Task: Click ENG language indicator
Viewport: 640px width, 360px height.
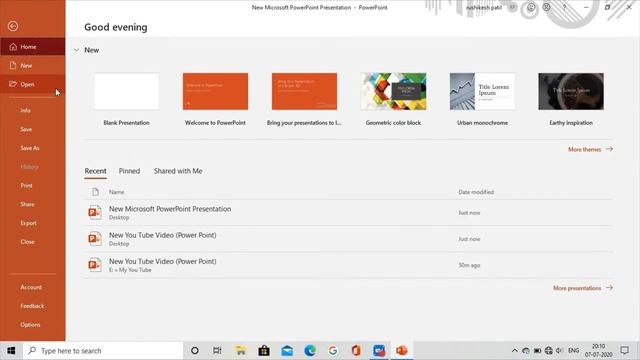Action: (x=573, y=351)
